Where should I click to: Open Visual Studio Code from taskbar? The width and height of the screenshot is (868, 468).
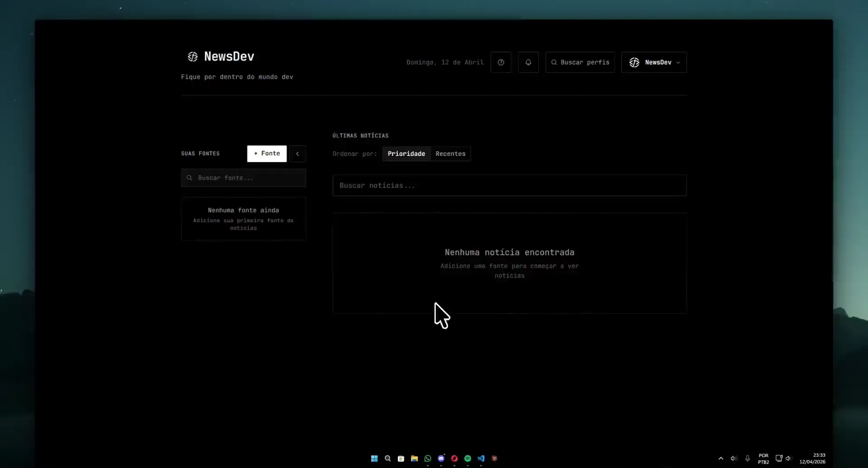tap(481, 459)
